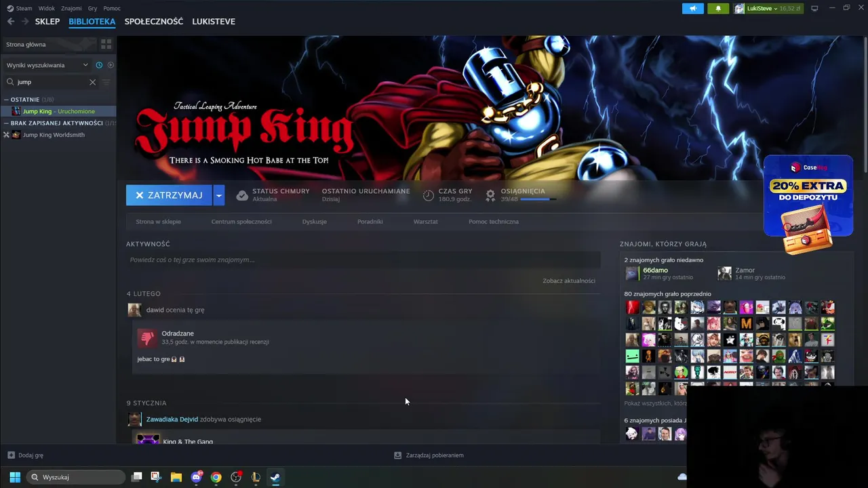Open OBS Studio taskbar icon
The width and height of the screenshot is (868, 488).
(236, 477)
